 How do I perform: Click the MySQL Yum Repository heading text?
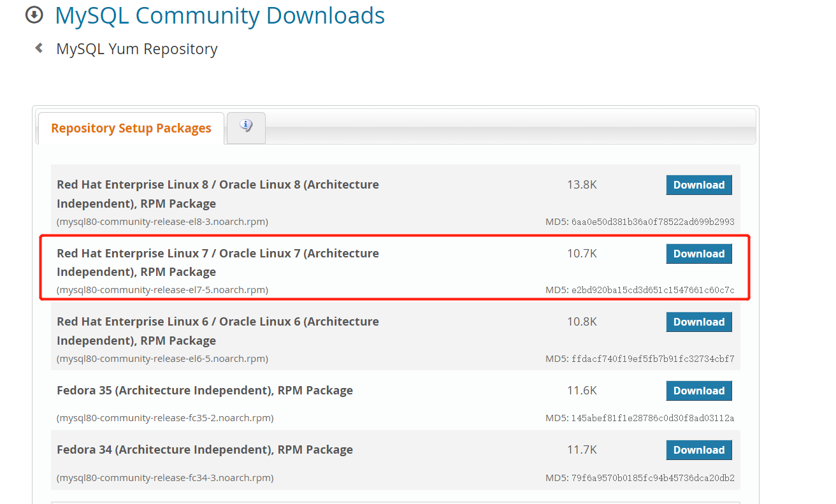pos(137,49)
